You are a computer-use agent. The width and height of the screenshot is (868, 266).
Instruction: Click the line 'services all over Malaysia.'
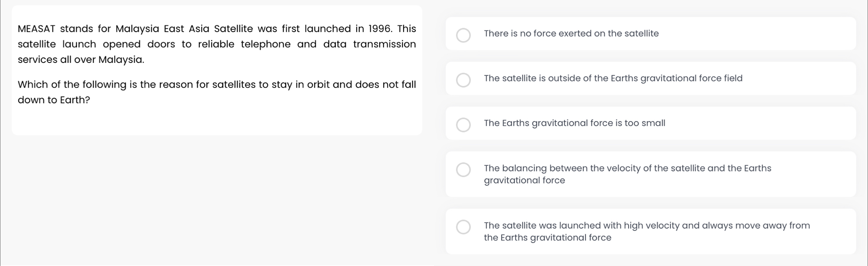pos(81,59)
